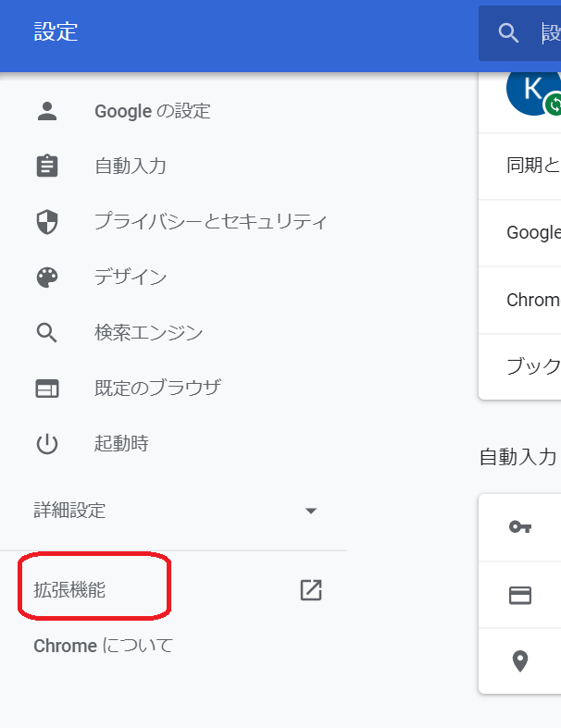This screenshot has height=728, width=561.
Task: Click the green sync badge on avatar
Action: click(553, 105)
